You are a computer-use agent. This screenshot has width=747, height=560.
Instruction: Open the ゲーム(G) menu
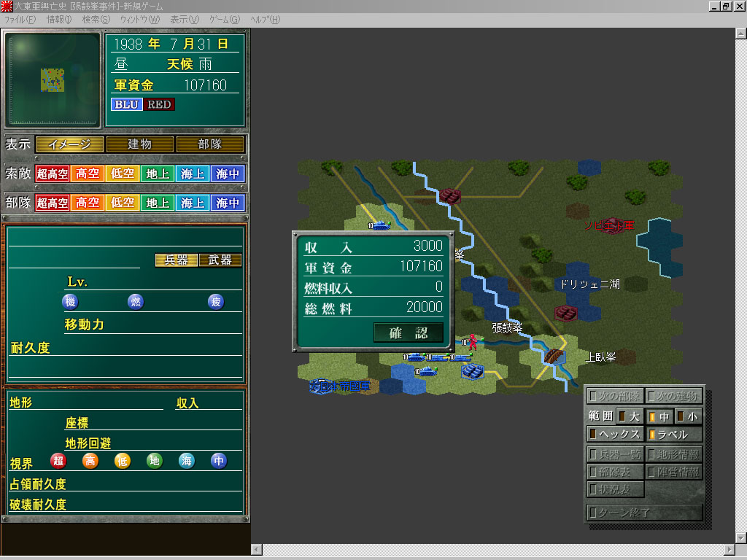[x=224, y=20]
